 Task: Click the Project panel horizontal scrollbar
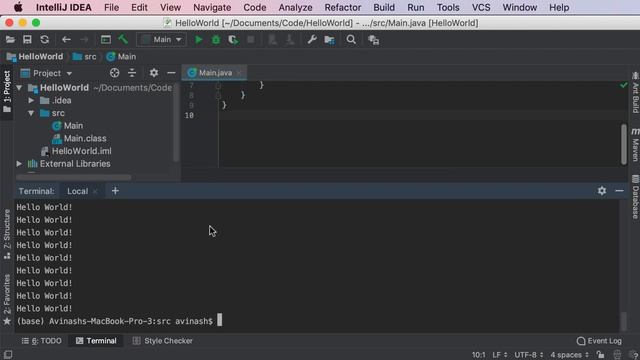(x=73, y=178)
